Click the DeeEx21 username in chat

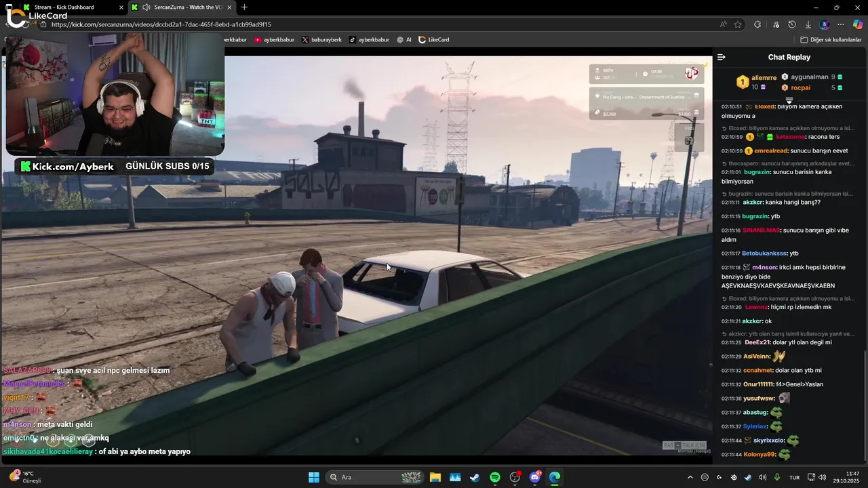coord(758,342)
